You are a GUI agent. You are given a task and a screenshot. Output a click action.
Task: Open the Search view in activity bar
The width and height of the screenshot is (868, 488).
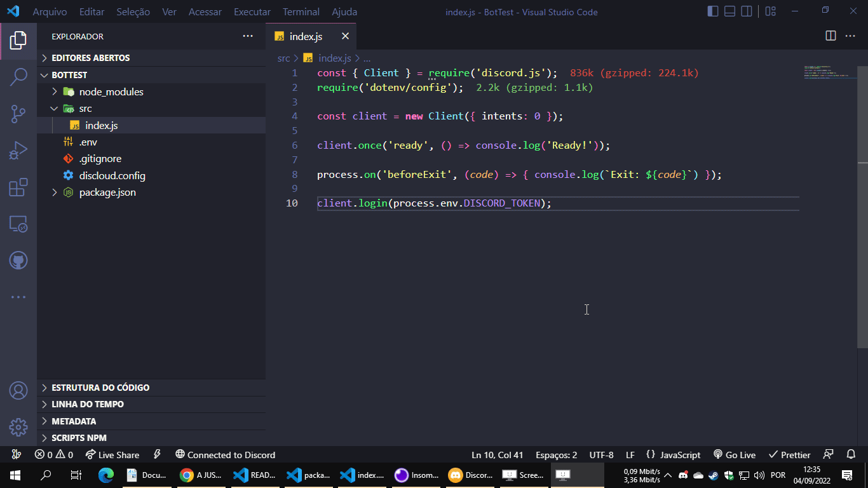(x=18, y=77)
